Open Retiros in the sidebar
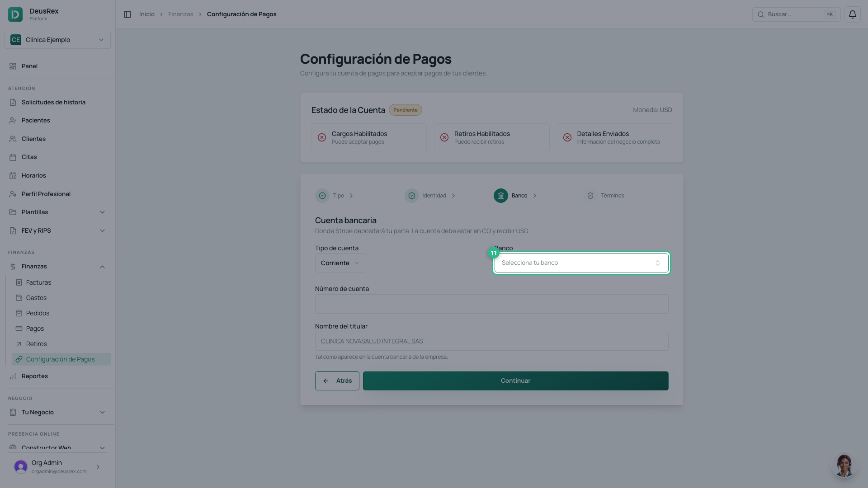 click(61, 344)
